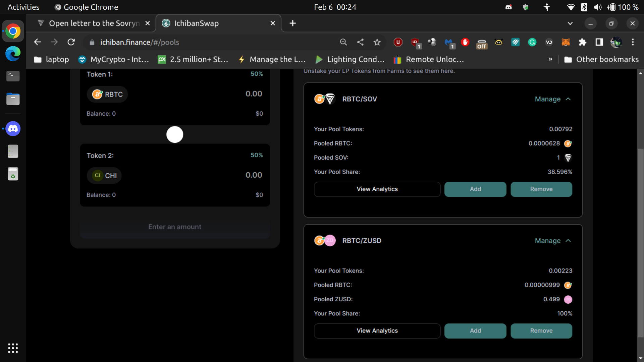644x362 pixels.
Task: Open the Grammarly extension icon
Action: click(x=532, y=42)
